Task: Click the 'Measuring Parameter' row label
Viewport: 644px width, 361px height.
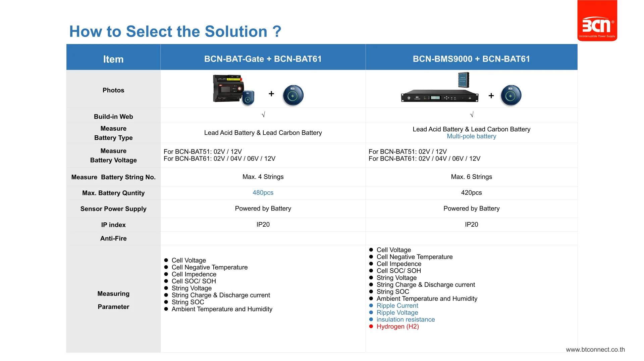Action: [x=113, y=300]
